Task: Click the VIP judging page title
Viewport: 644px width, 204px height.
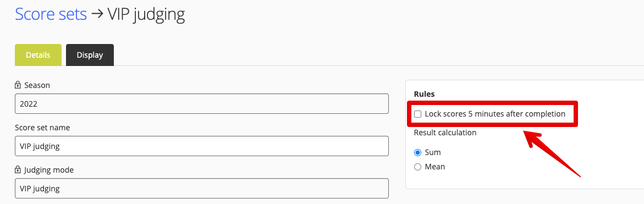Action: pos(146,14)
